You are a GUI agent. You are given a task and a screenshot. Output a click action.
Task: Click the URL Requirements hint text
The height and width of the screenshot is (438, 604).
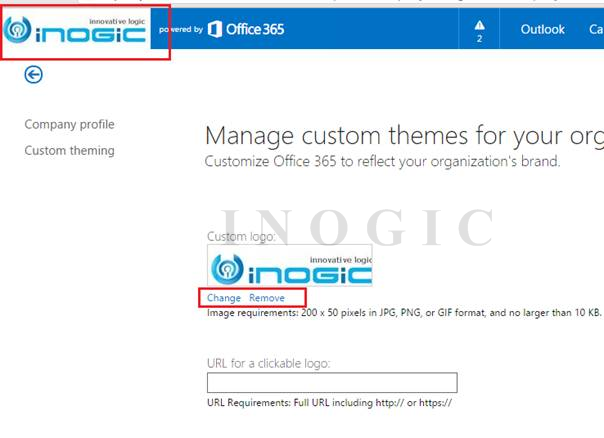click(329, 403)
